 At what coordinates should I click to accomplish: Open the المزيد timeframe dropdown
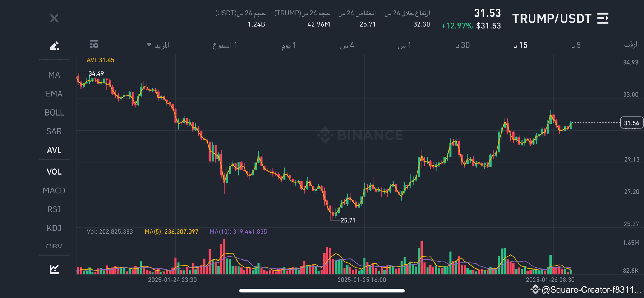point(158,45)
